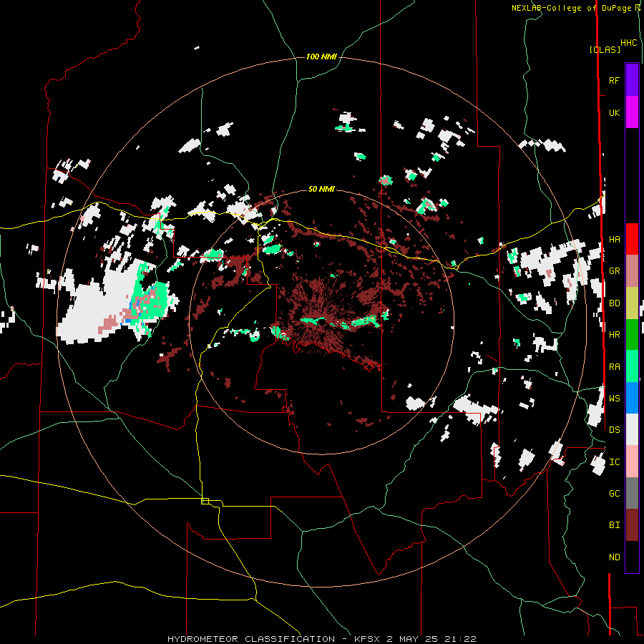644x644 pixels.
Task: Click the ND legend label
Action: pyautogui.click(x=614, y=557)
